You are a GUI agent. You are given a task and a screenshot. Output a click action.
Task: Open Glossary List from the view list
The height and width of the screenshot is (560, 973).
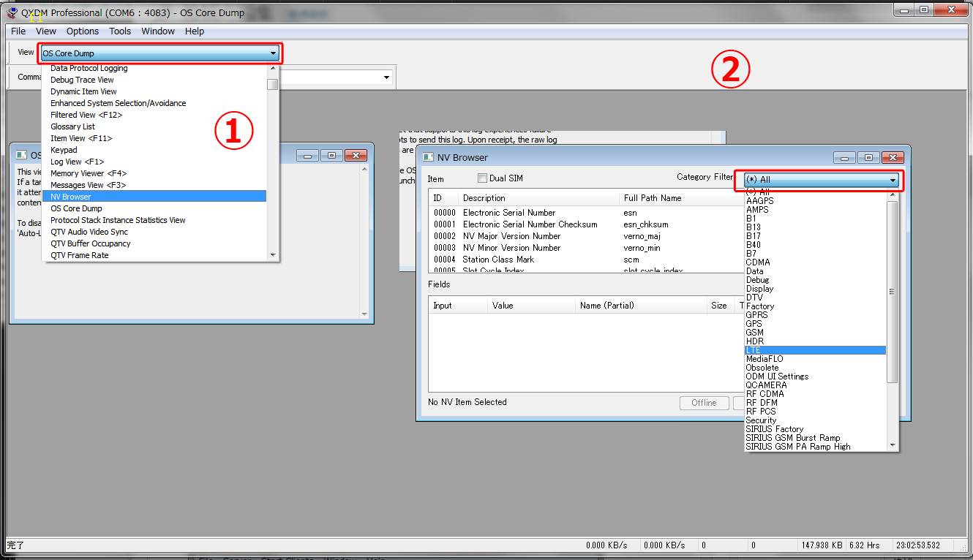pyautogui.click(x=72, y=126)
